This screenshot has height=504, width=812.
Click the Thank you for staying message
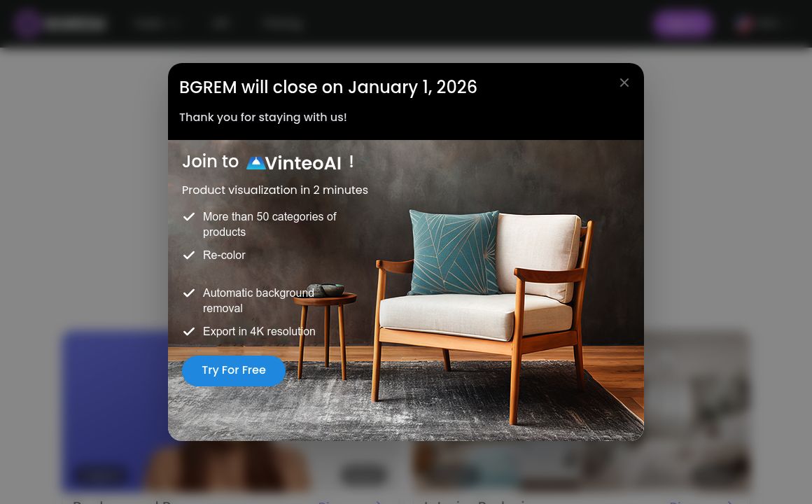263,117
